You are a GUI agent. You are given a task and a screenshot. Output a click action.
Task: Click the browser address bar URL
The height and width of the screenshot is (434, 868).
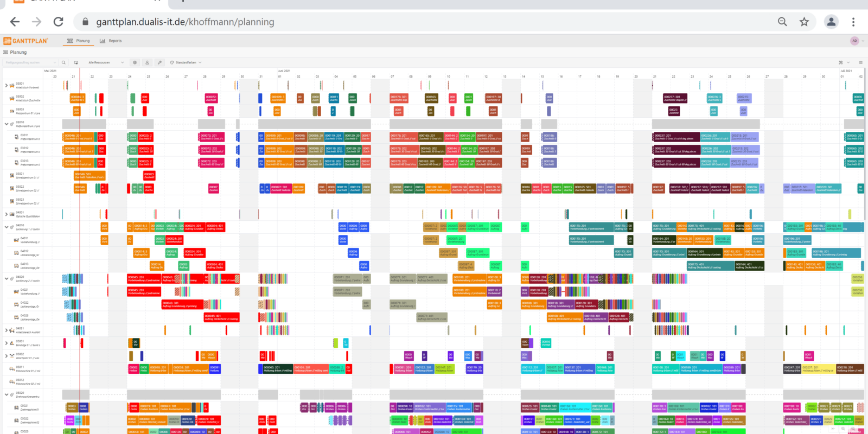coord(185,22)
